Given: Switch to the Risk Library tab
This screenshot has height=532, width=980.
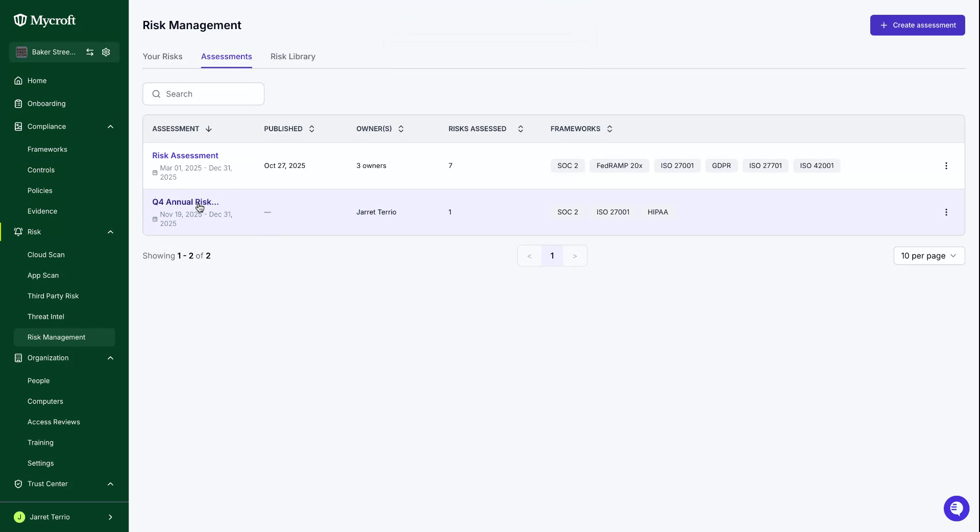Looking at the screenshot, I should point(293,57).
